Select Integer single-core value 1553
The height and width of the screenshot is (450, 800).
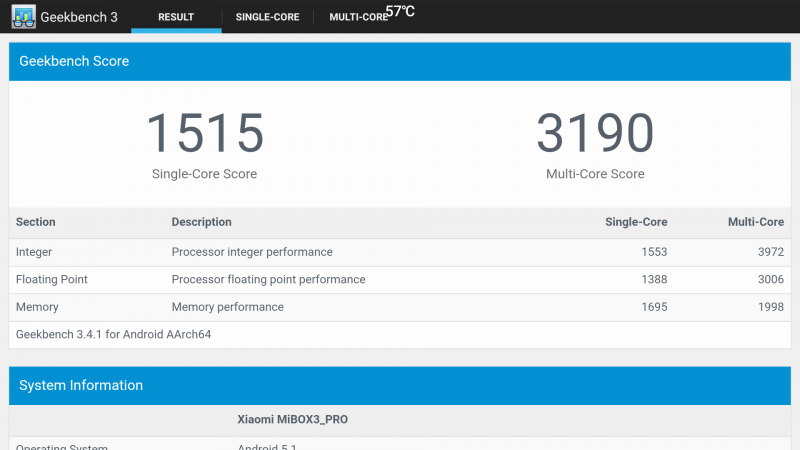(x=654, y=252)
